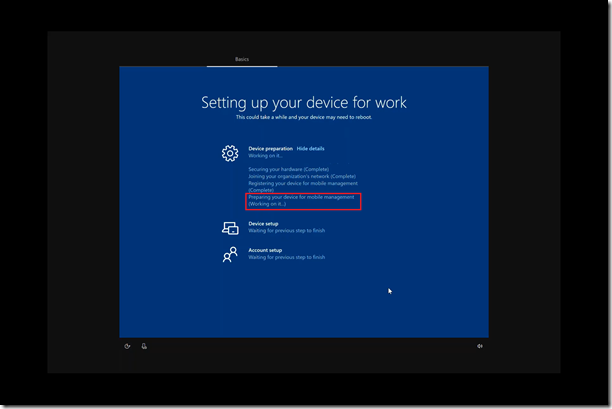The image size is (612, 409).
Task: Click the Securing your hardware (Complete) step
Action: [288, 170]
